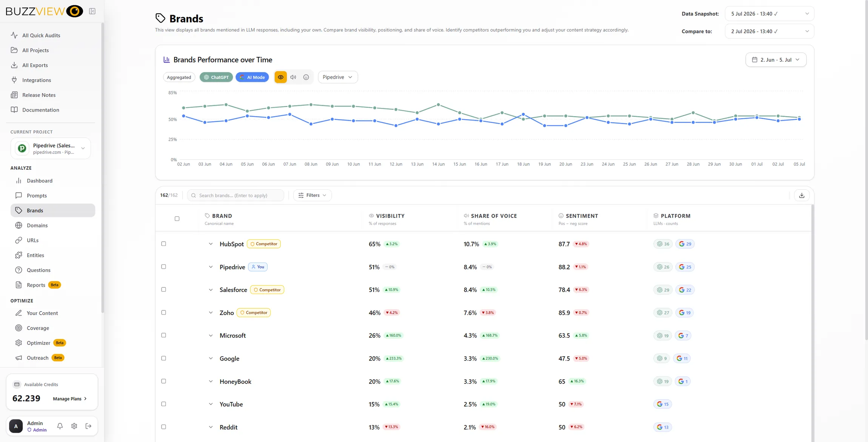Click Google badge showing 13 in Reddit row
868x442 pixels.
click(x=662, y=427)
